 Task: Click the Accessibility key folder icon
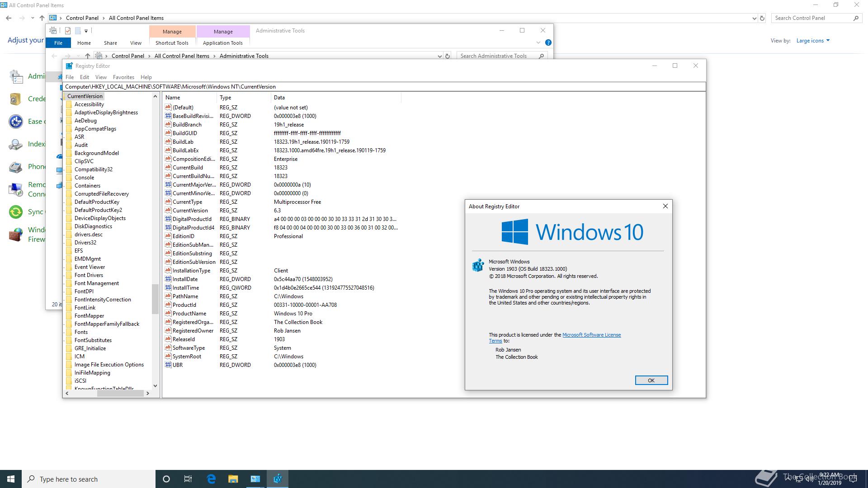69,104
